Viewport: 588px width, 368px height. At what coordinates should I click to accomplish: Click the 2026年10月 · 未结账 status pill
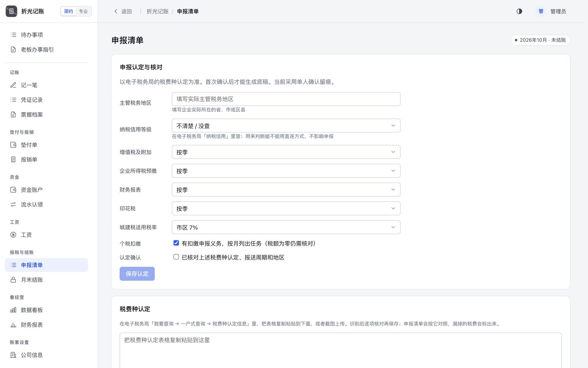[540, 40]
